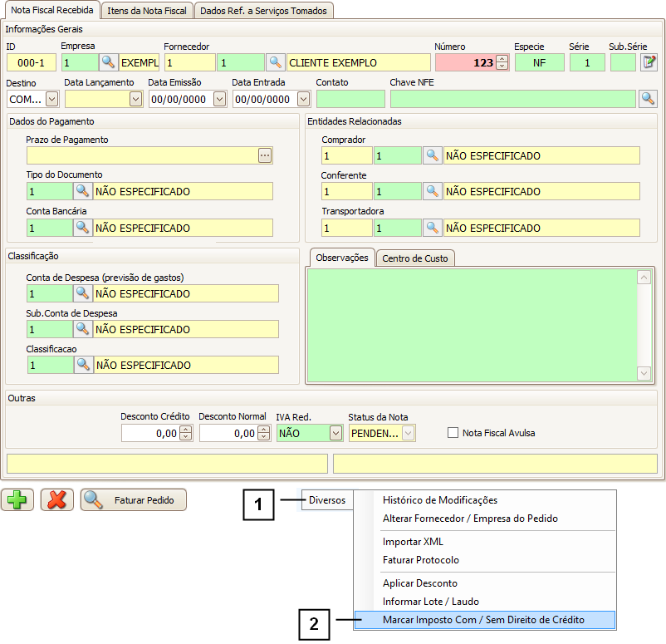The height and width of the screenshot is (644, 666).
Task: Click the red X delete button
Action: tap(56, 499)
